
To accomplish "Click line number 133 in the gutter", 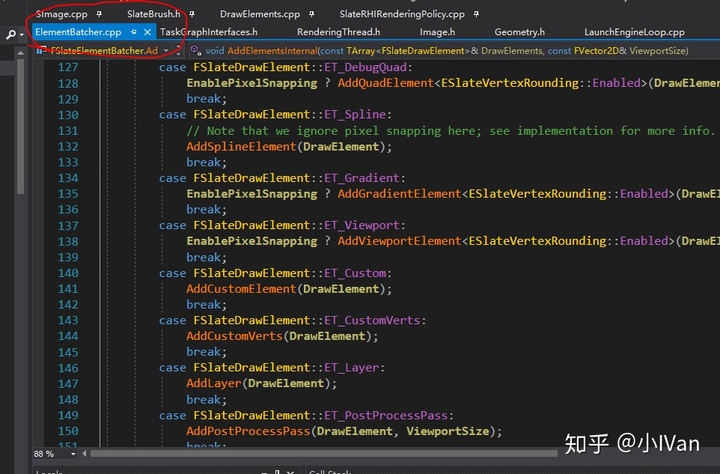I will 68,162.
